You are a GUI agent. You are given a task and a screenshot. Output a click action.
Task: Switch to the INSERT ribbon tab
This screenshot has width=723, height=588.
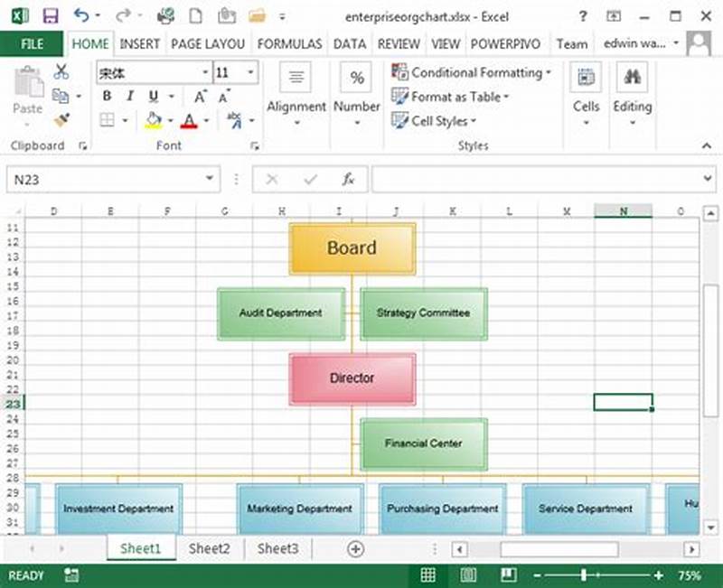tap(140, 43)
